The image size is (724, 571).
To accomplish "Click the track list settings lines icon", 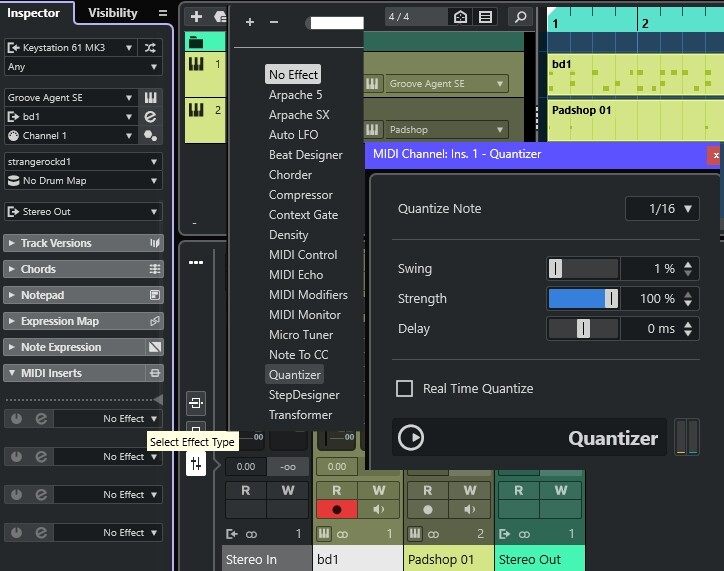I will coord(485,17).
